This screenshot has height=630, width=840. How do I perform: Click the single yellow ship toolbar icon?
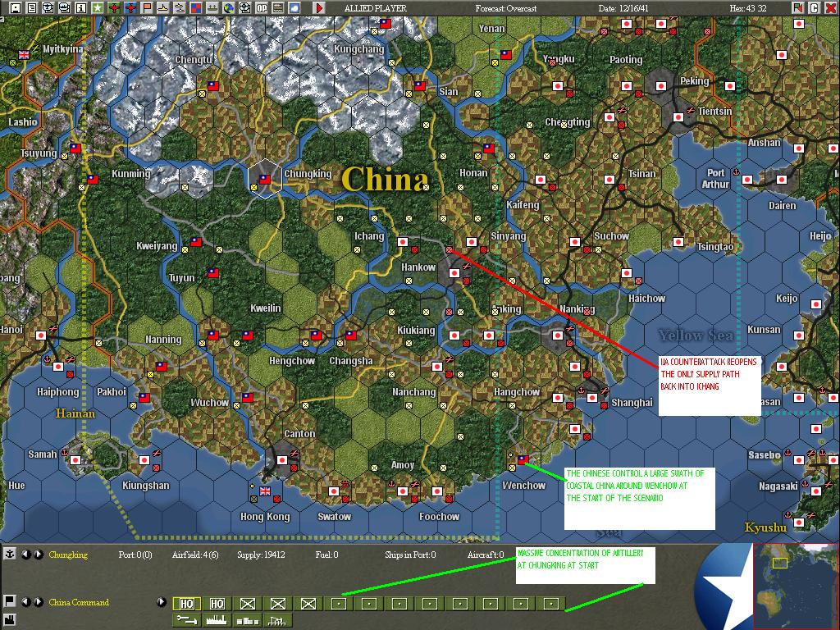click(x=163, y=7)
